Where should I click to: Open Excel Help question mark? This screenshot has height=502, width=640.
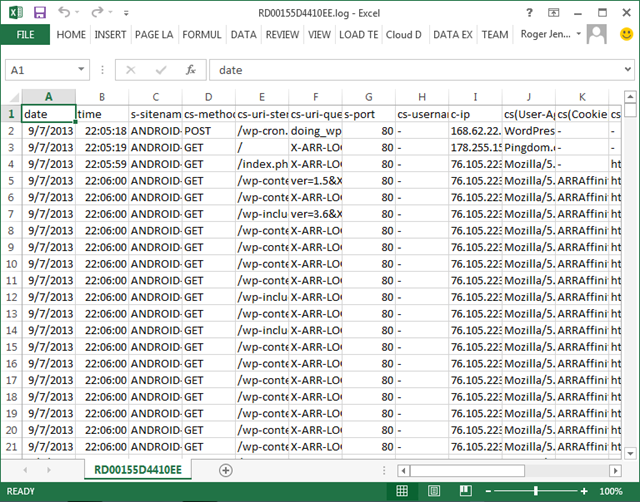tap(529, 13)
